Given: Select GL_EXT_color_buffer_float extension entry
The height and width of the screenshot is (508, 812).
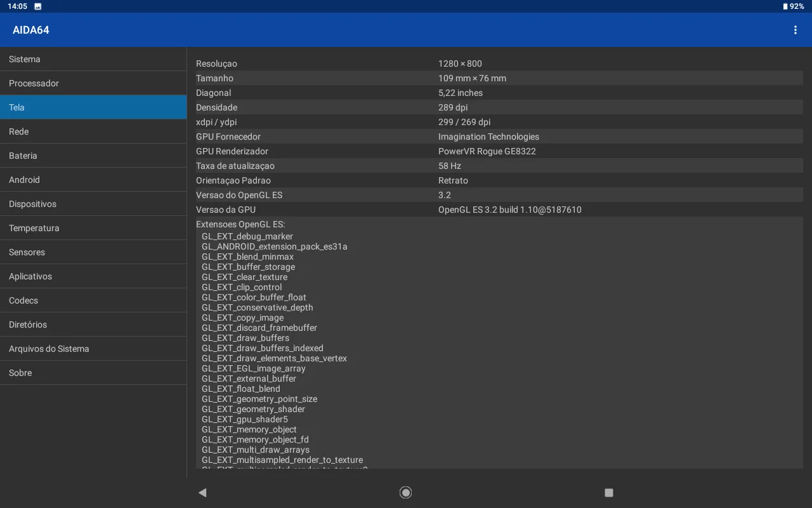Looking at the screenshot, I should click(x=254, y=297).
